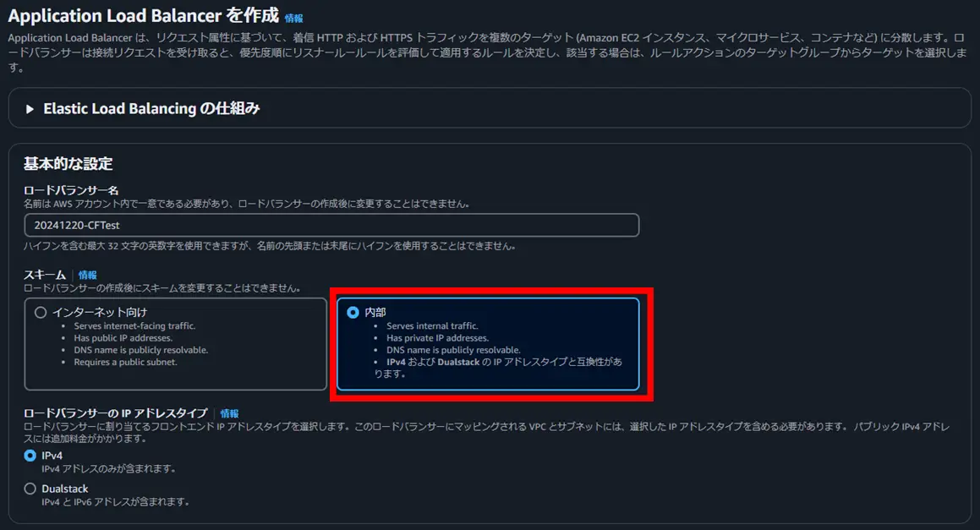This screenshot has width=980, height=530.
Task: Click the スキーム section label
Action: tap(44, 275)
